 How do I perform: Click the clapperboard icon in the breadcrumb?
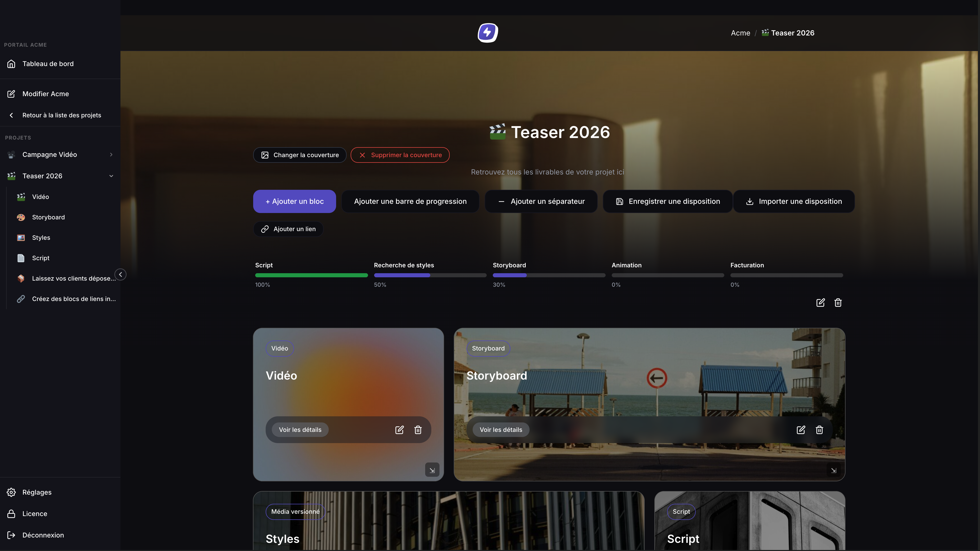pos(765,33)
